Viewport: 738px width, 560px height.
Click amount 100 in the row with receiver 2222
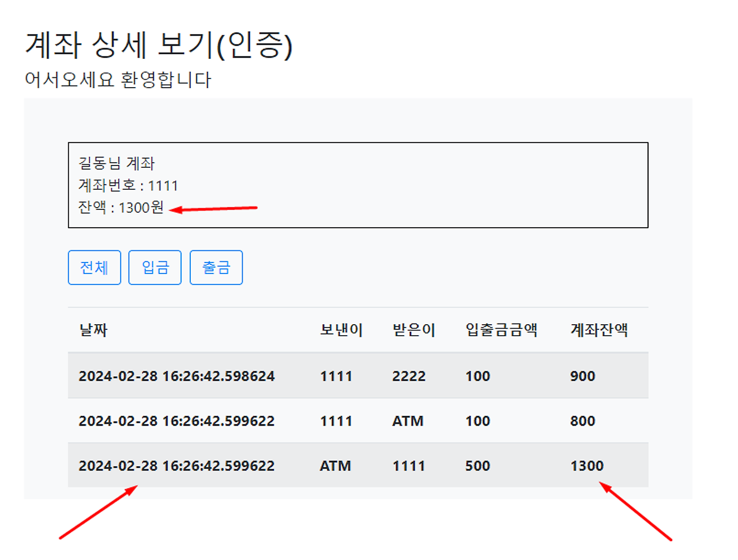tap(478, 376)
